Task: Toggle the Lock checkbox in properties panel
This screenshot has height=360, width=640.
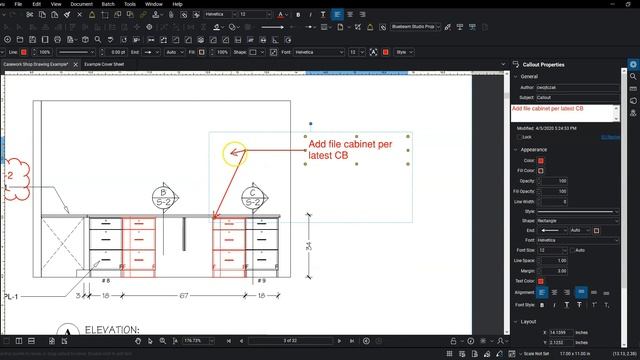Action: coord(519,138)
